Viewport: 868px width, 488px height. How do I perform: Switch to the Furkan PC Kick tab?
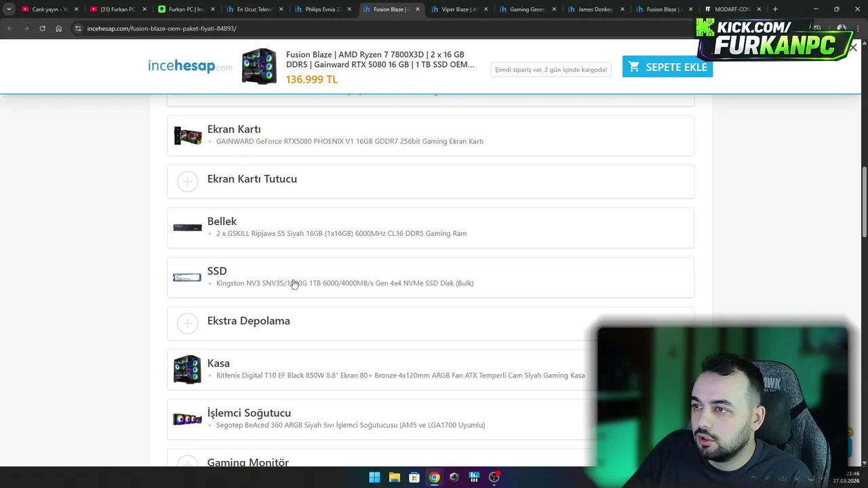point(186,9)
